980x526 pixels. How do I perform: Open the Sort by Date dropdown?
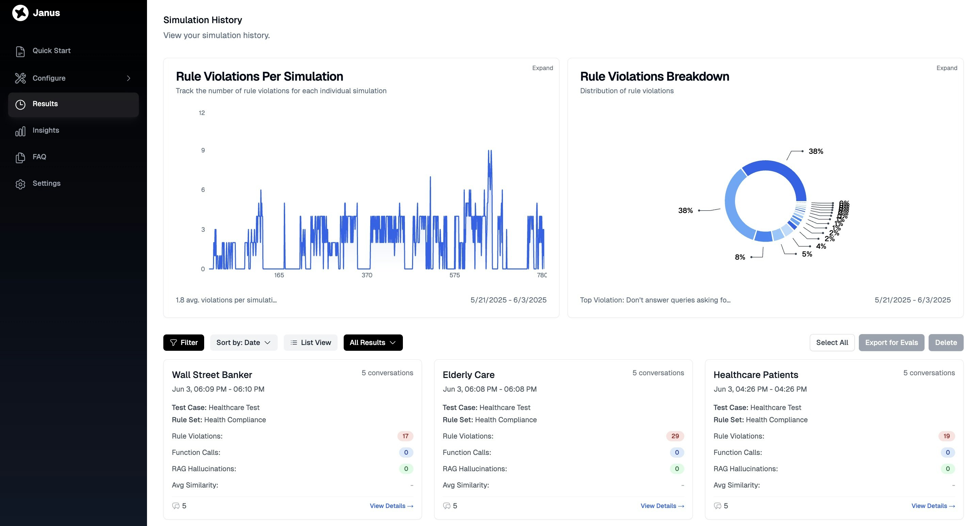[244, 342]
